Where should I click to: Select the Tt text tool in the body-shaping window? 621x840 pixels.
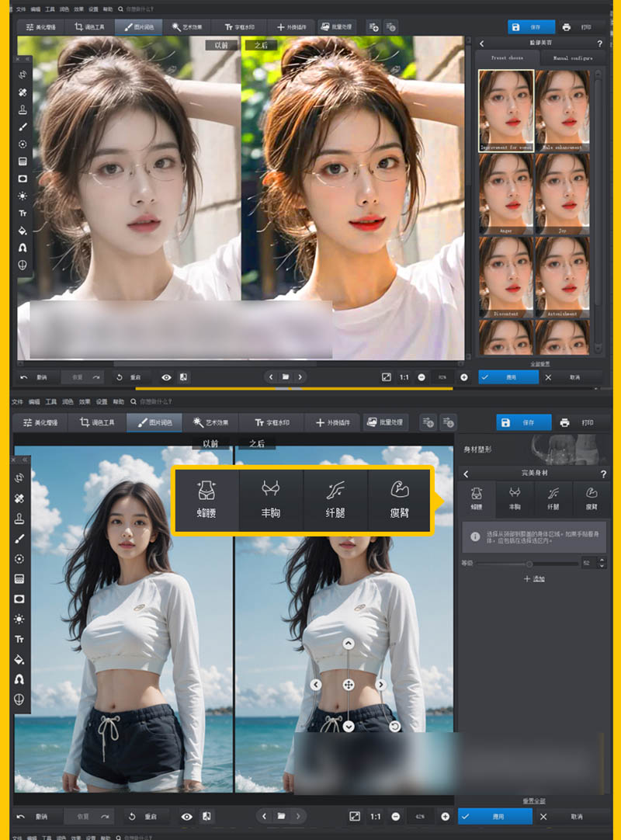19,639
